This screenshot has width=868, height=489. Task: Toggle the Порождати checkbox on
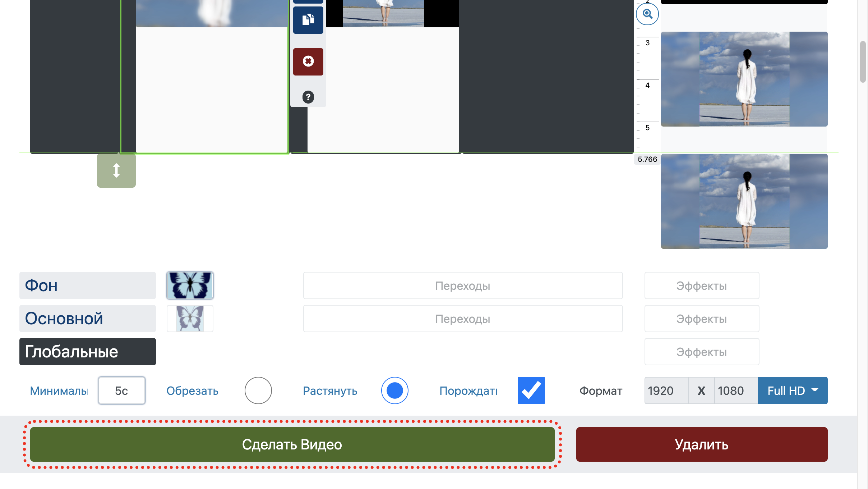pyautogui.click(x=531, y=390)
